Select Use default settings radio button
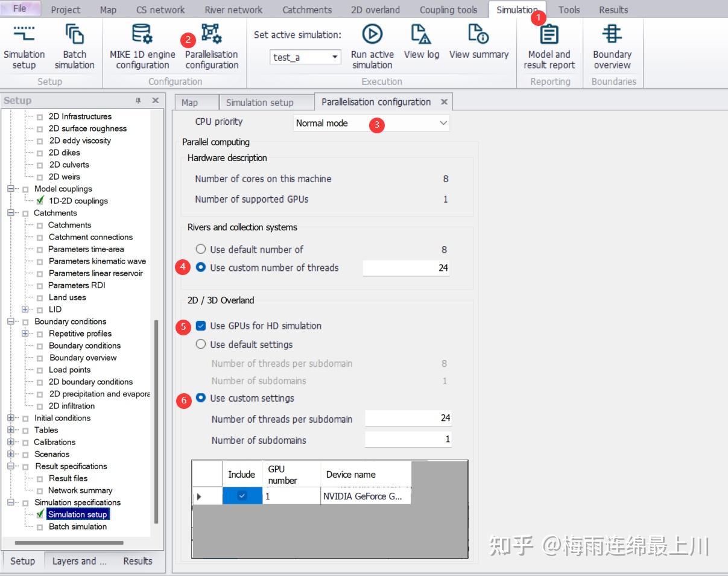 (x=201, y=344)
